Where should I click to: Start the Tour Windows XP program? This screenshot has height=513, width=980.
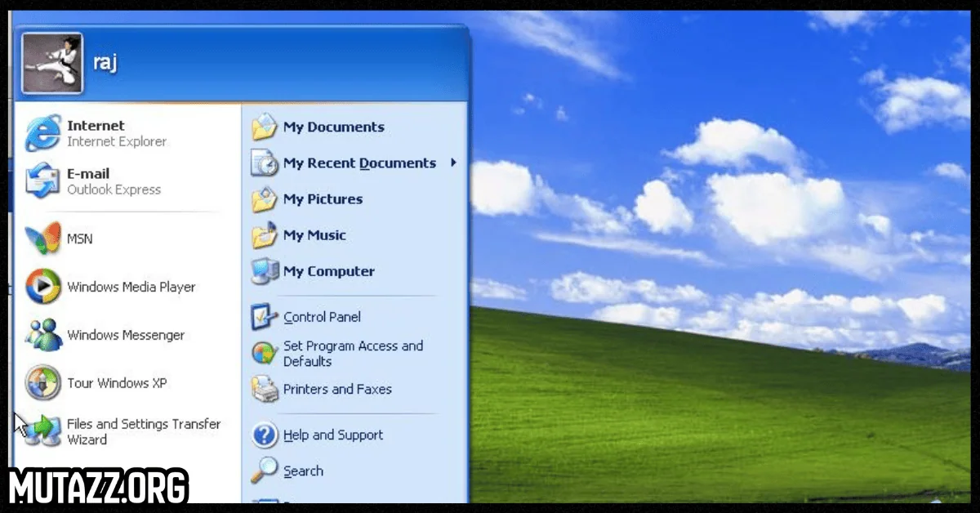click(x=118, y=383)
